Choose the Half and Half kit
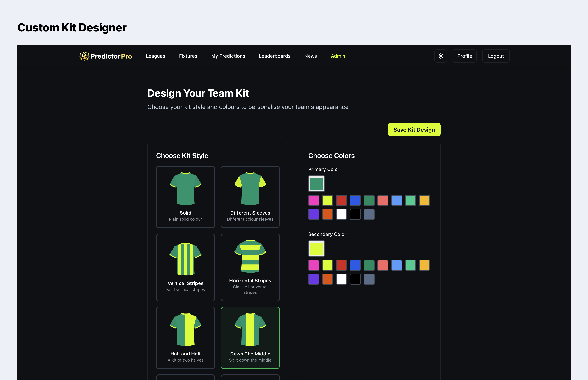 [x=185, y=338]
